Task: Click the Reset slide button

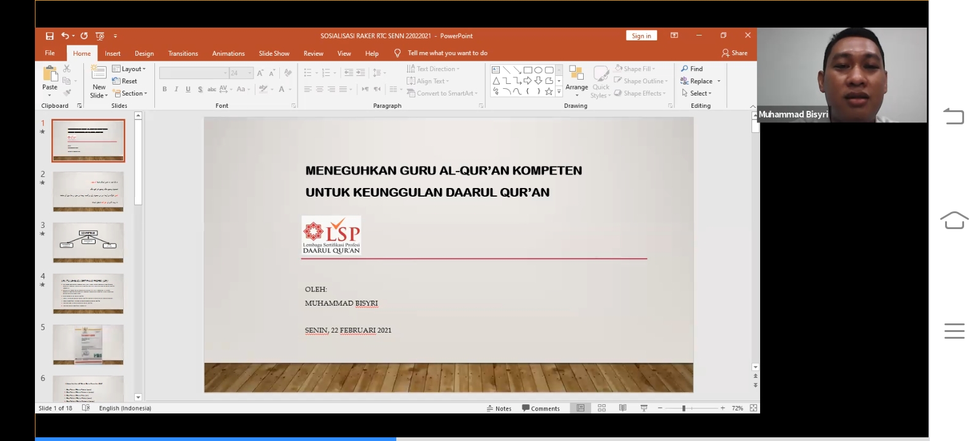Action: pos(125,81)
